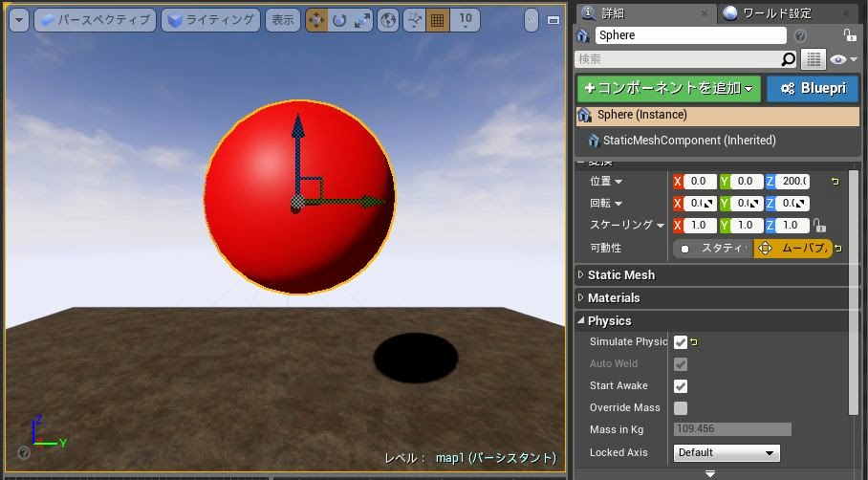The width and height of the screenshot is (868, 480).
Task: Open the eye view options dropdown
Action: (843, 59)
